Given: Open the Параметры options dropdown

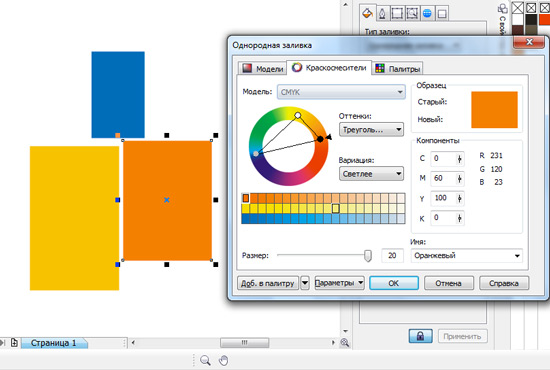Looking at the screenshot, I should pos(340,283).
